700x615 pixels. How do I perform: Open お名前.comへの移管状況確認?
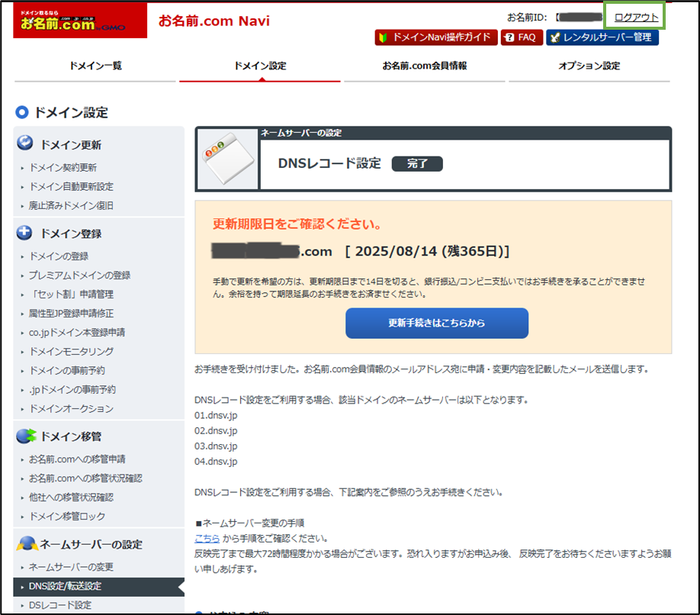[x=85, y=478]
